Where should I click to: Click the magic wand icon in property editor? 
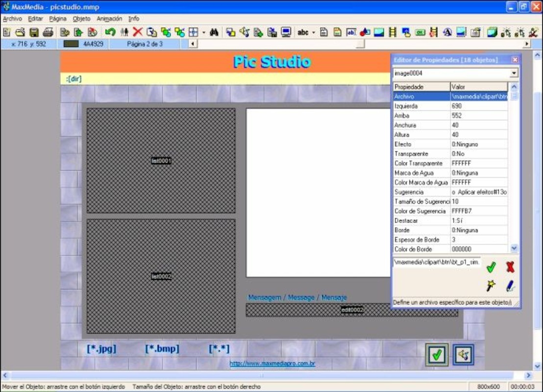491,286
